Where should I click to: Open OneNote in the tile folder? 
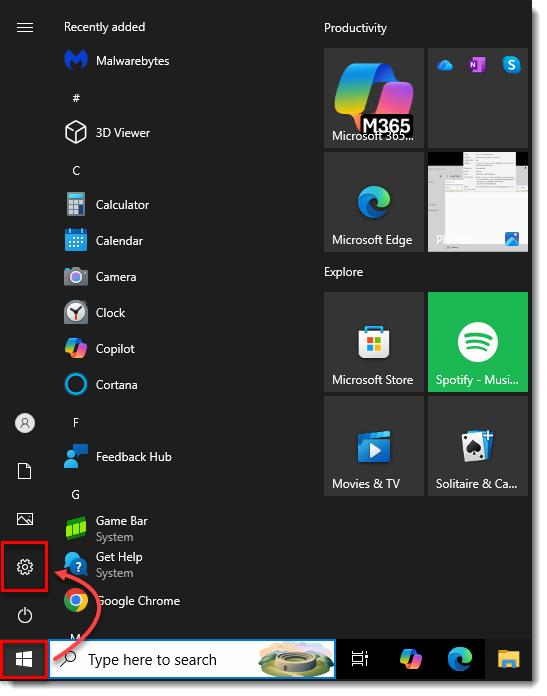click(477, 65)
